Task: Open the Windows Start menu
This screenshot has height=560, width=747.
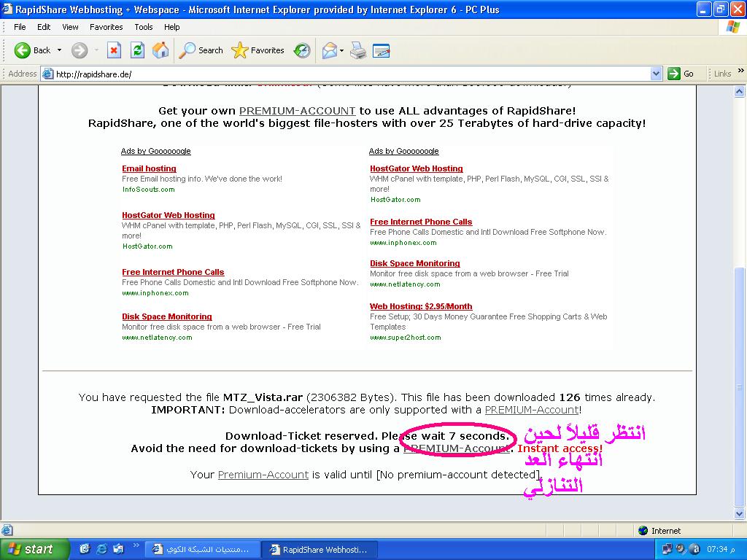Action: (34, 549)
